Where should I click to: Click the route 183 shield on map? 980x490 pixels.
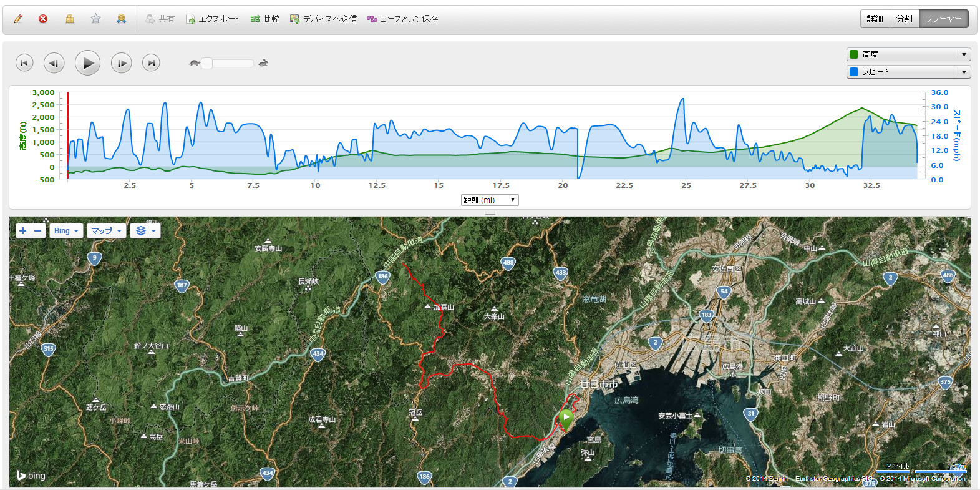pyautogui.click(x=706, y=316)
